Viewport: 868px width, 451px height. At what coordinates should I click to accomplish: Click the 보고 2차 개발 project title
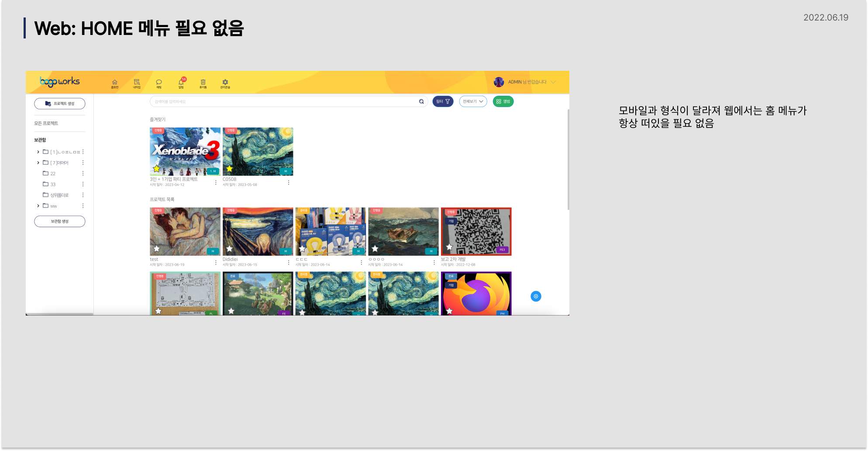[453, 259]
